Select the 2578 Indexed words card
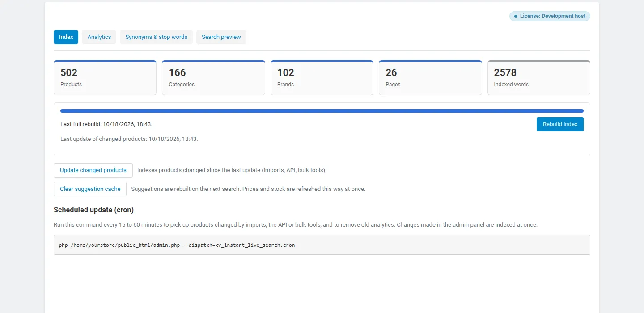The image size is (644, 313). (539, 78)
